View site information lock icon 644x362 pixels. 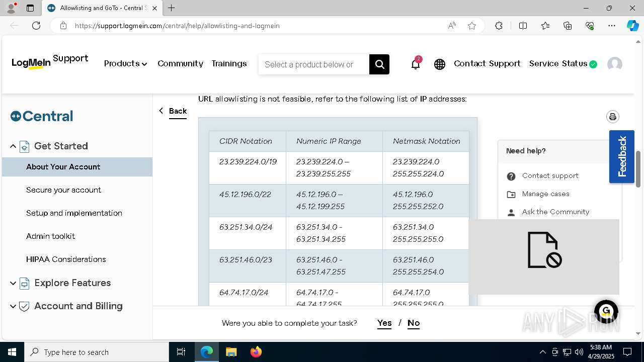click(x=63, y=26)
